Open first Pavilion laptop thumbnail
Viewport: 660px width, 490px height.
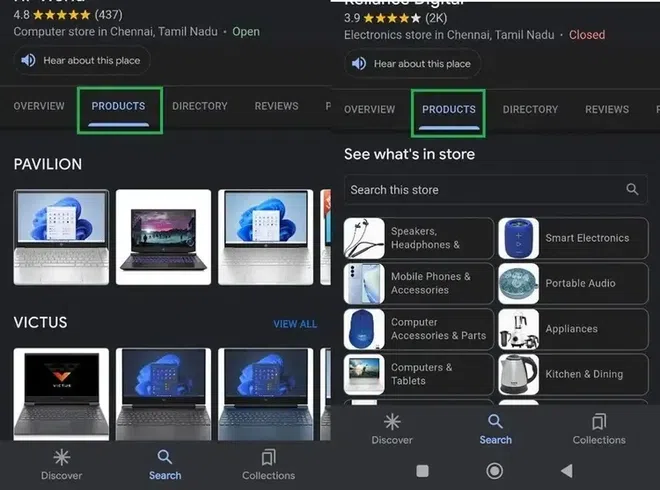coord(61,237)
